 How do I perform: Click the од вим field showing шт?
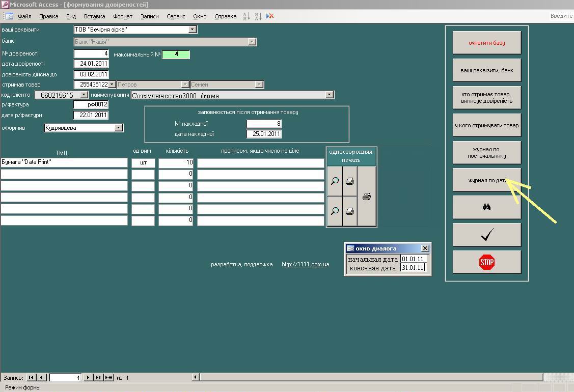click(143, 163)
